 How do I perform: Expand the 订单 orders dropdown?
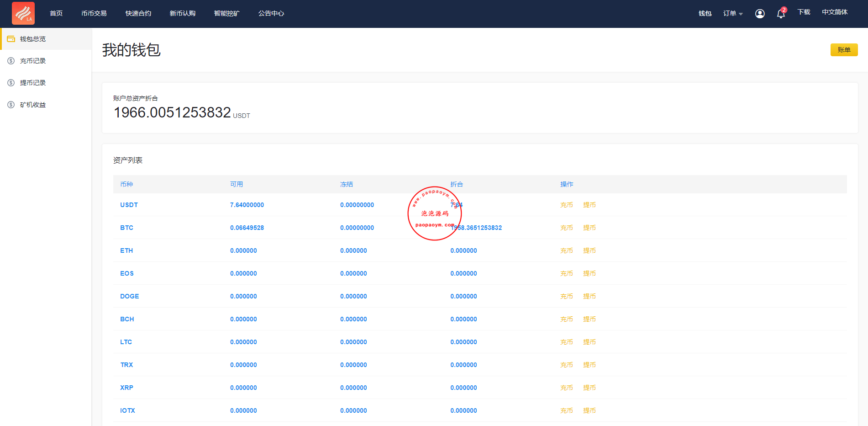coord(732,14)
